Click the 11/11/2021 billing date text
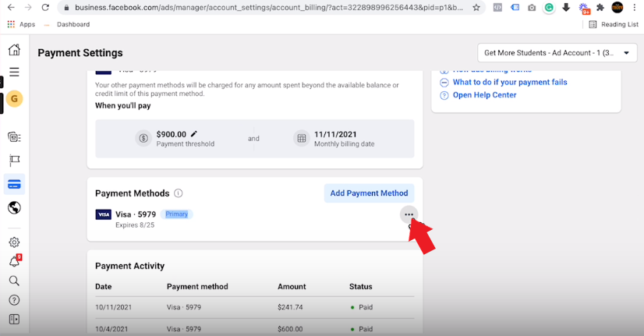Screen dimensions: 644x336 pyautogui.click(x=335, y=134)
